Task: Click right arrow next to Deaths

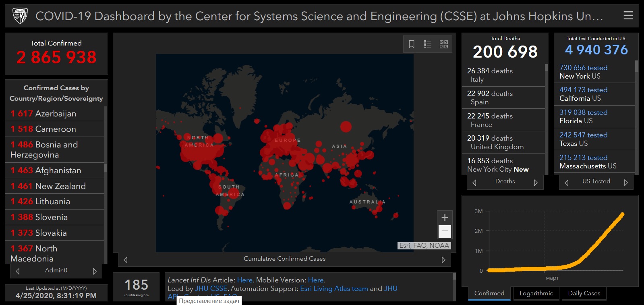Action: [536, 183]
